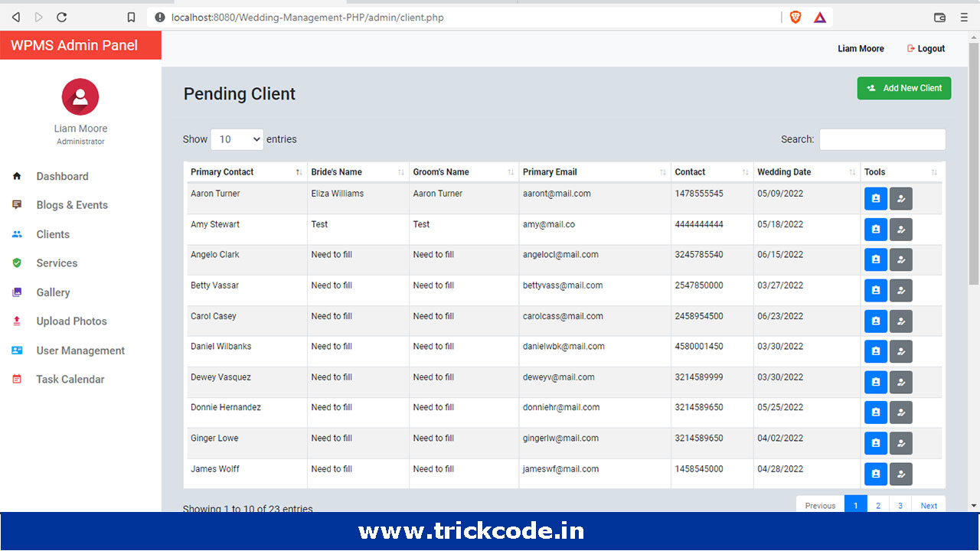980x551 pixels.
Task: Open User Management via its card icon
Action: pyautogui.click(x=17, y=350)
